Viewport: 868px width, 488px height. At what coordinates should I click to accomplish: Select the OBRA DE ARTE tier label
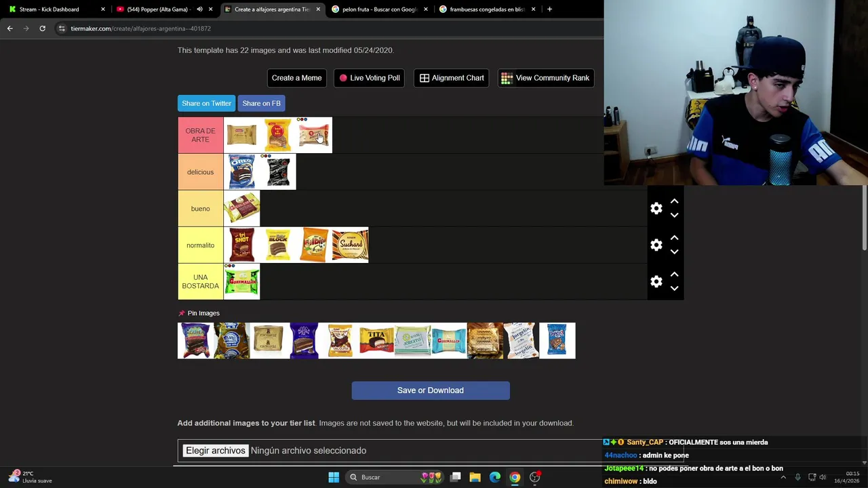tap(200, 135)
